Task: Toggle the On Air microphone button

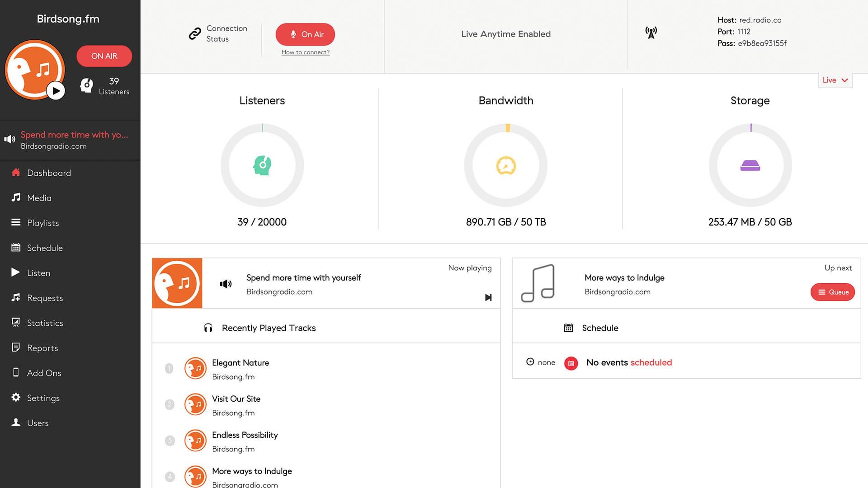Action: (x=305, y=34)
